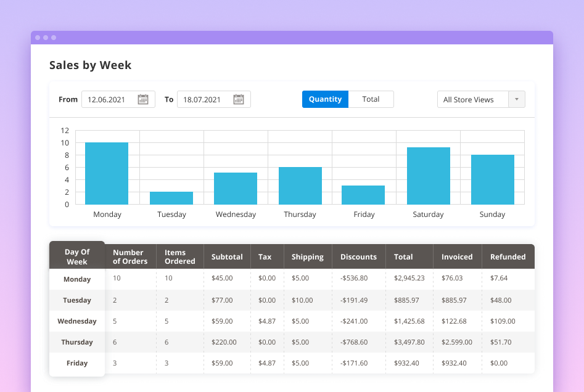
Task: Click the Monday bar in chart
Action: coord(107,173)
